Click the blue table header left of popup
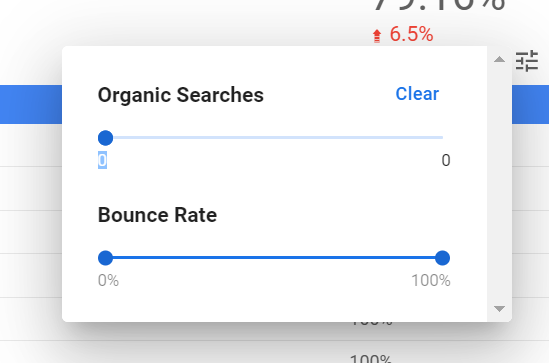549x363 pixels. [x=31, y=104]
